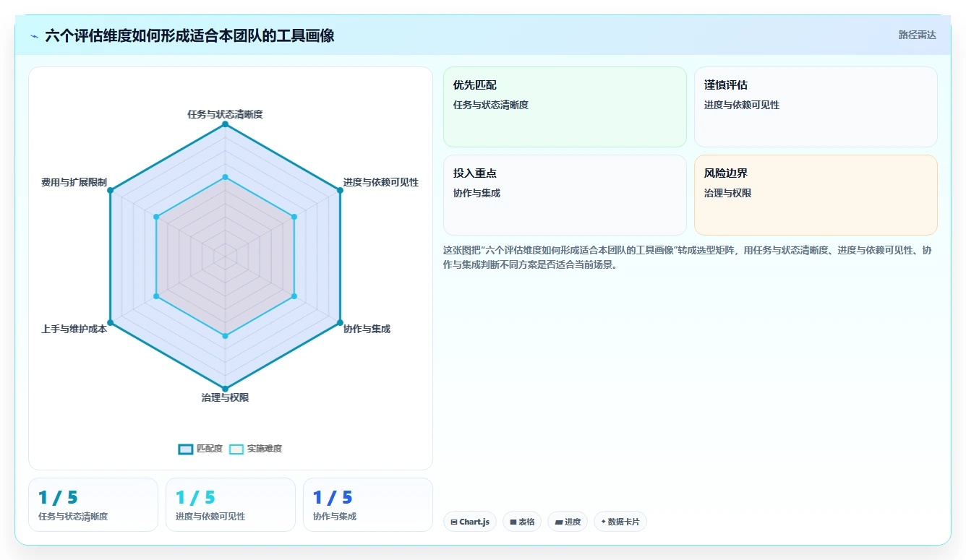Click the top outer vertex of the radar chart
Image resolution: width=966 pixels, height=560 pixels.
pyautogui.click(x=225, y=124)
